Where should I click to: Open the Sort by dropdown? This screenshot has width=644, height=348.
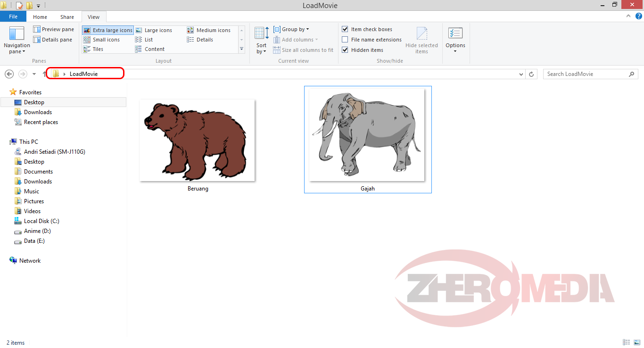(x=261, y=40)
